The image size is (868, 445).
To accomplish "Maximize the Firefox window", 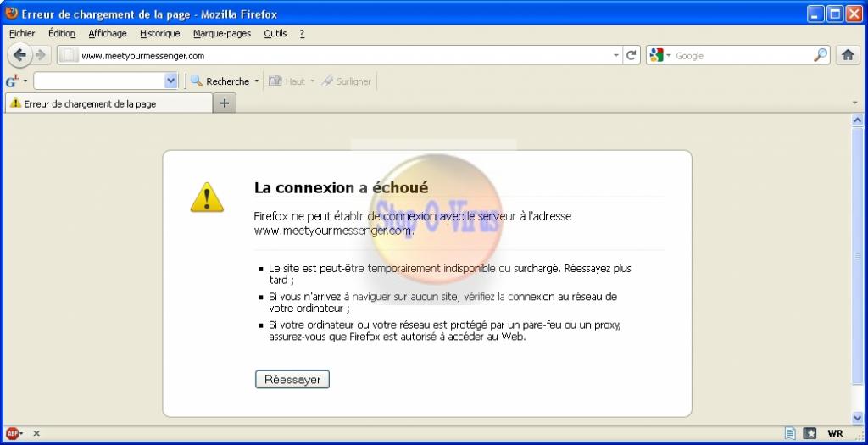I will [834, 14].
